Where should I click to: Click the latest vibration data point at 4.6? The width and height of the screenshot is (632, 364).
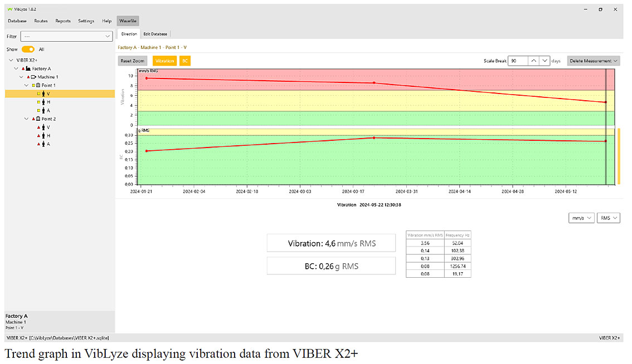point(605,102)
